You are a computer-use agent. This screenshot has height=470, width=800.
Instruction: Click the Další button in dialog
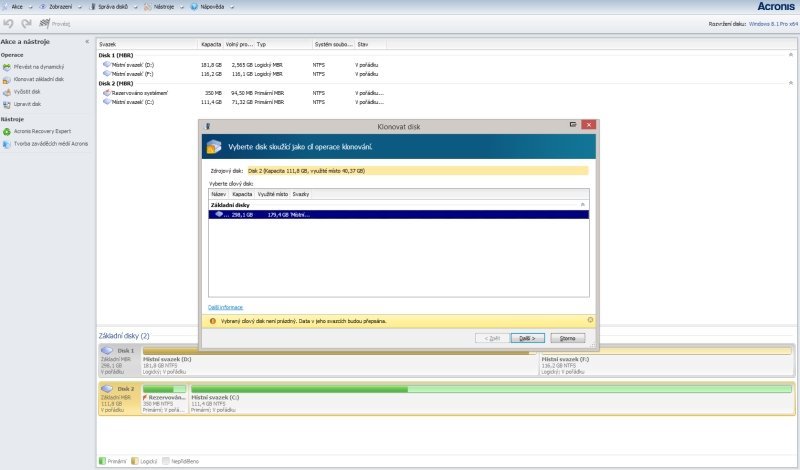tap(527, 338)
